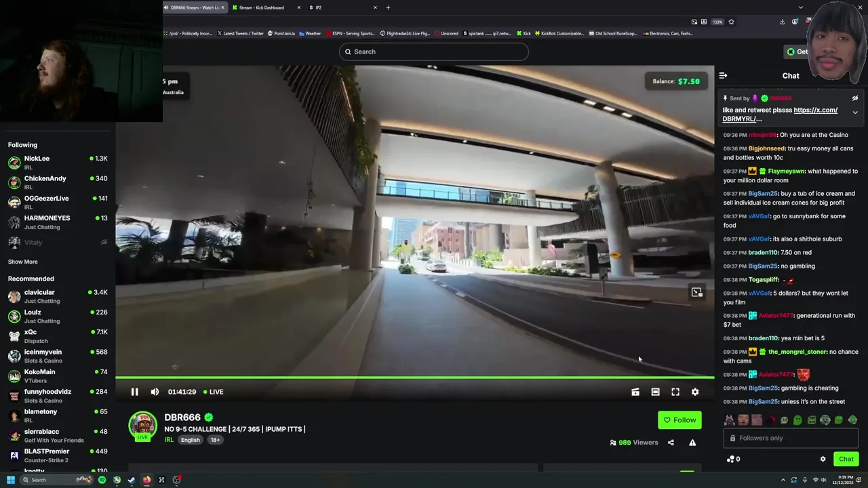Open browser downloads arrow icon
Image resolution: width=868 pixels, height=488 pixels.
coord(782,22)
